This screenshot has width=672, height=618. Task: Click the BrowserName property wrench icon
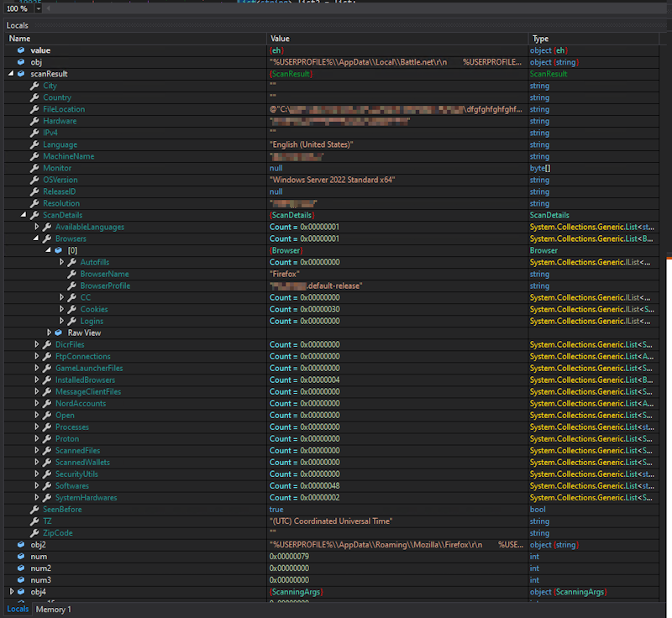(x=71, y=274)
